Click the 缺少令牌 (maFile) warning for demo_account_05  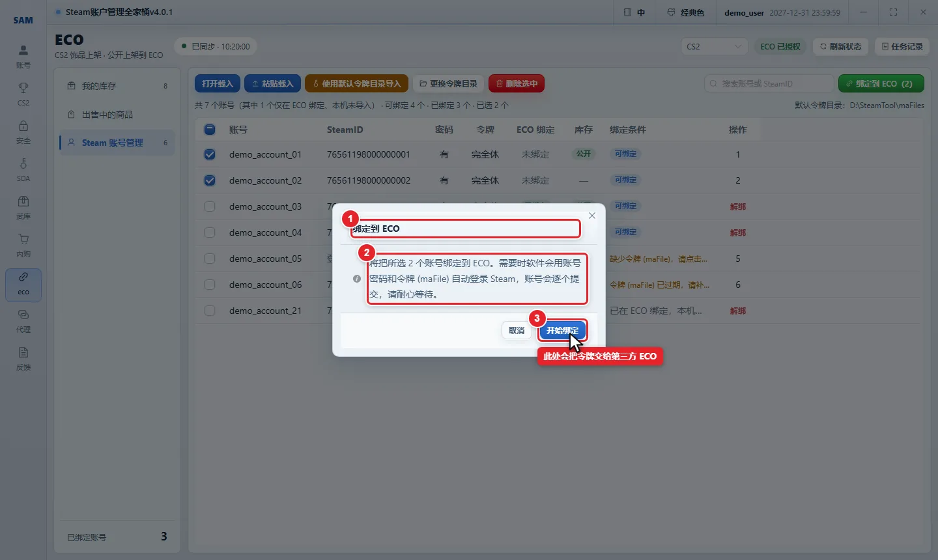pyautogui.click(x=659, y=259)
